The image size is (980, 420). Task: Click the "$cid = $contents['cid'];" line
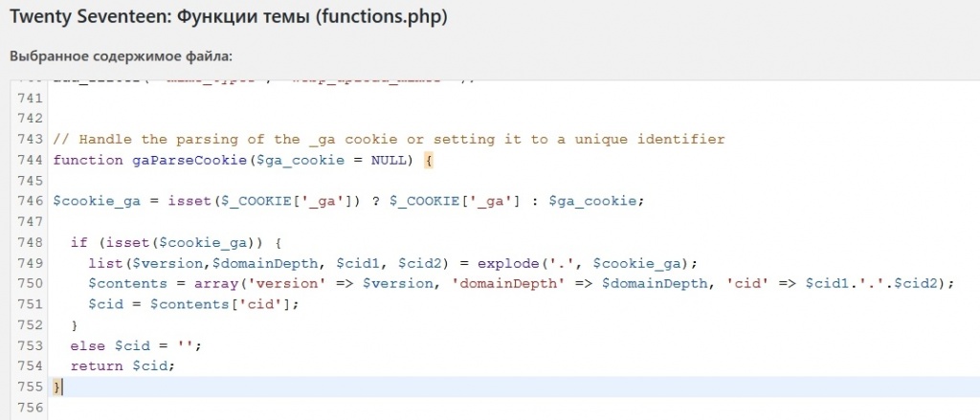click(194, 304)
